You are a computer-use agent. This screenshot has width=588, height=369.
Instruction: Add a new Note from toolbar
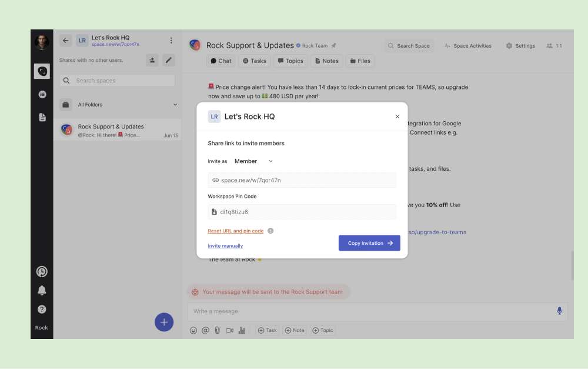tap(295, 330)
